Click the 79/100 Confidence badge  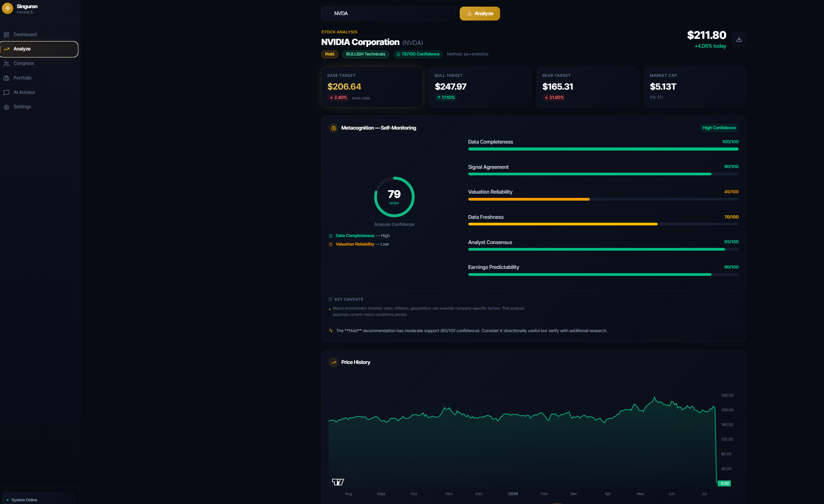coord(418,54)
